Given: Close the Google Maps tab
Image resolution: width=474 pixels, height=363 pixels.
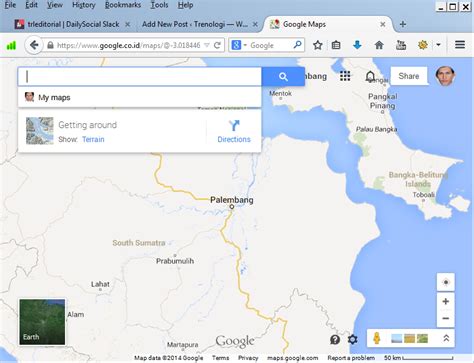Looking at the screenshot, I should 383,24.
